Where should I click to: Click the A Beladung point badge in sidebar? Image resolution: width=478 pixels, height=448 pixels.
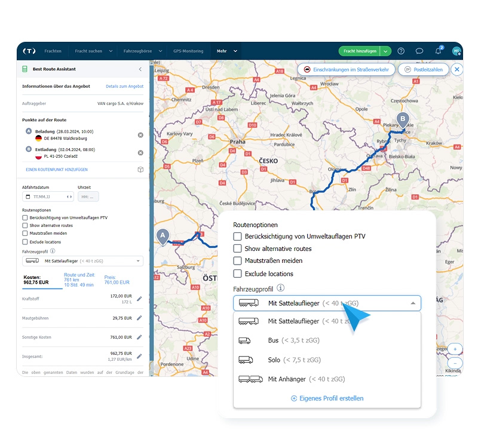[x=29, y=131]
